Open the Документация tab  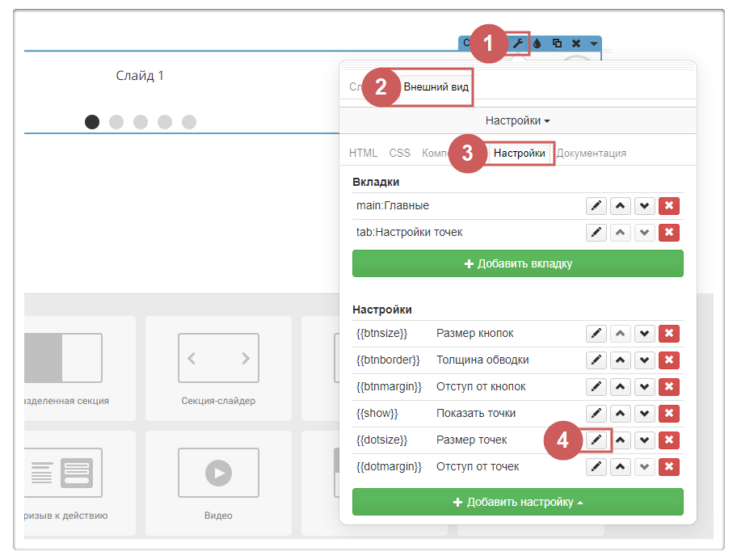tap(592, 153)
